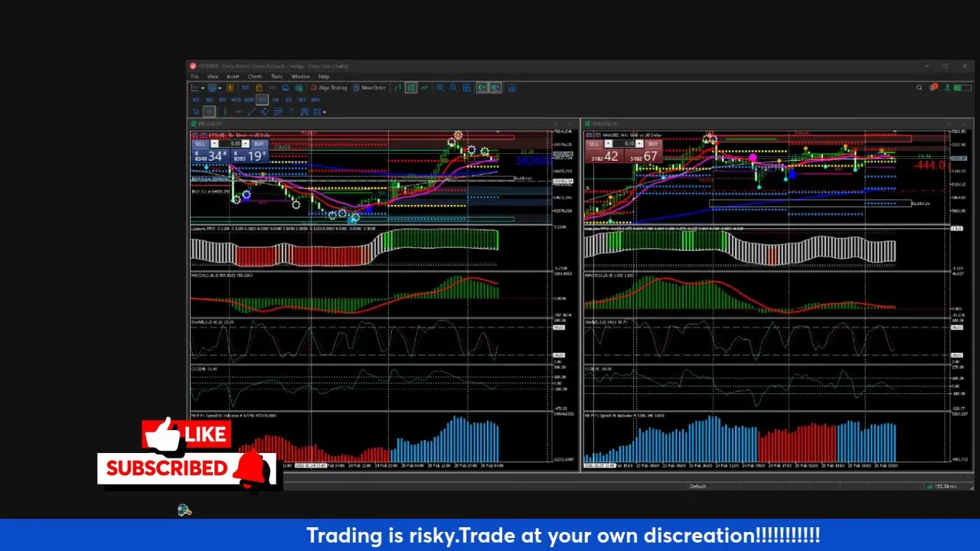
Task: Select the zoom in magnifier
Action: coord(440,88)
